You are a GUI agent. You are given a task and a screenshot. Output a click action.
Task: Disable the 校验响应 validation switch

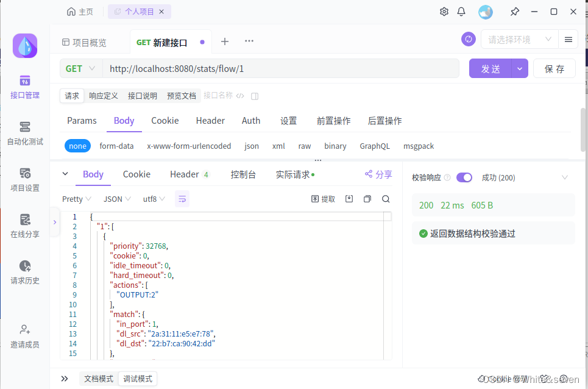(464, 177)
